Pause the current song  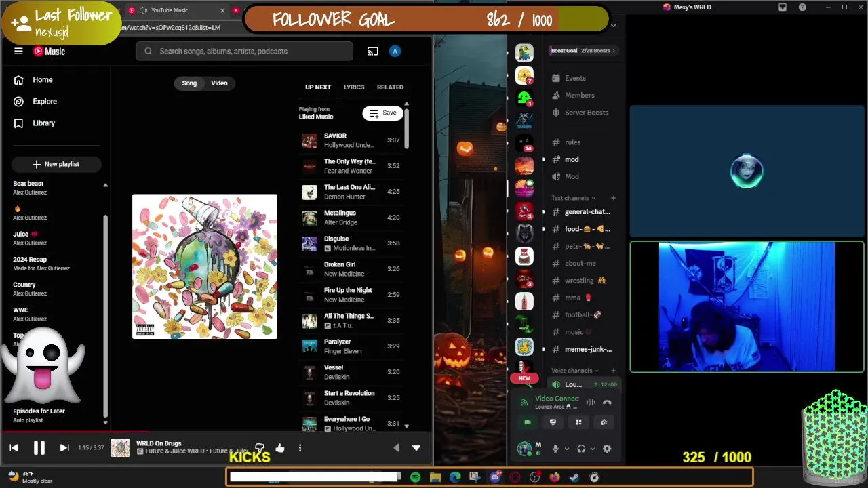click(x=39, y=448)
